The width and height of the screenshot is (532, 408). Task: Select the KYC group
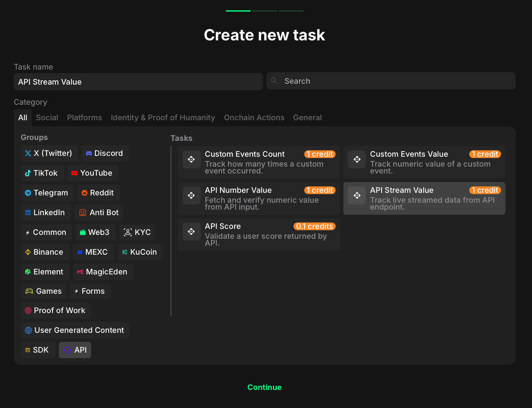point(138,232)
